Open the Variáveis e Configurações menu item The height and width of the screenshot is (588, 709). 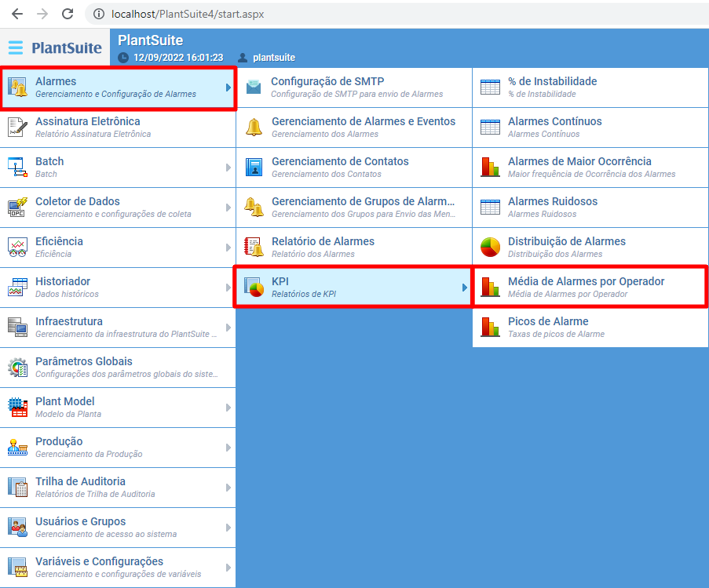[118, 568]
